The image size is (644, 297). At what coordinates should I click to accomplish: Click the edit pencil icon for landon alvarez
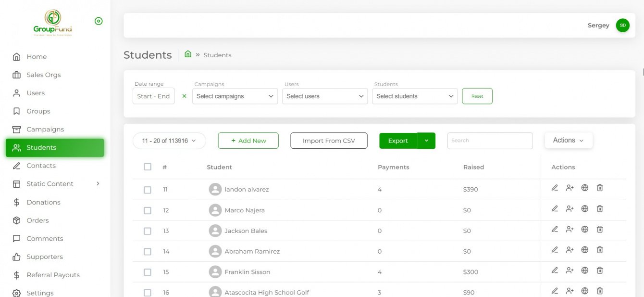555,188
